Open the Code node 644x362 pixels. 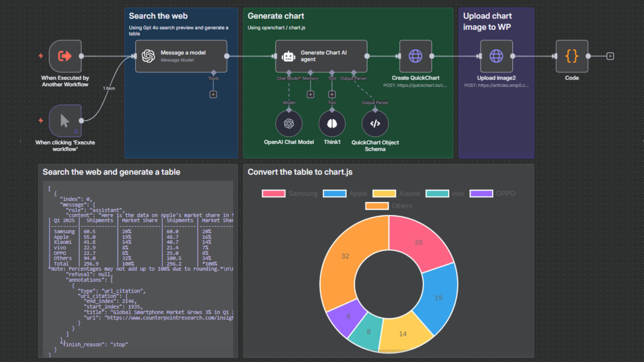tap(572, 56)
